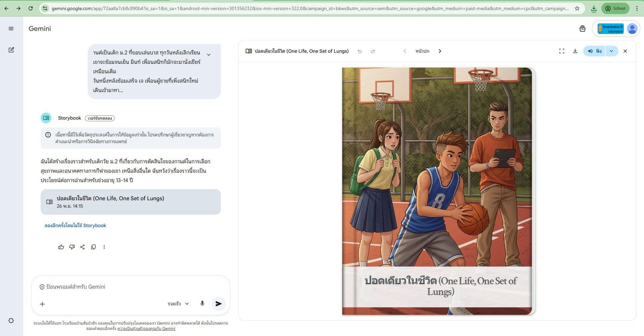This screenshot has width=644, height=336.
Task: Open the Gemini privacy link
Action: click(146, 329)
